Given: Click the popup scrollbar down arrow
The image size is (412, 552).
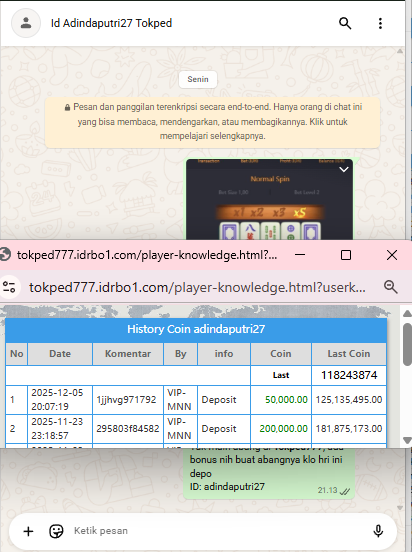Looking at the screenshot, I should [407, 440].
